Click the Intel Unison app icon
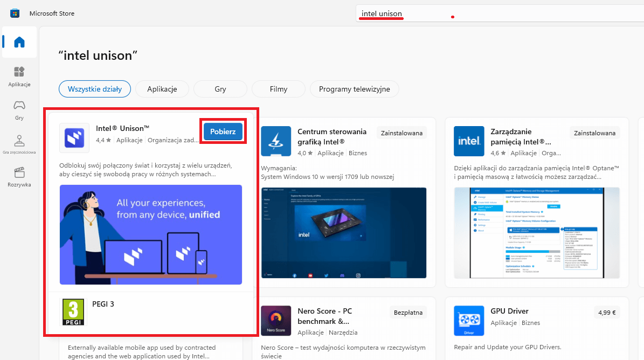The image size is (644, 360). pyautogui.click(x=74, y=138)
